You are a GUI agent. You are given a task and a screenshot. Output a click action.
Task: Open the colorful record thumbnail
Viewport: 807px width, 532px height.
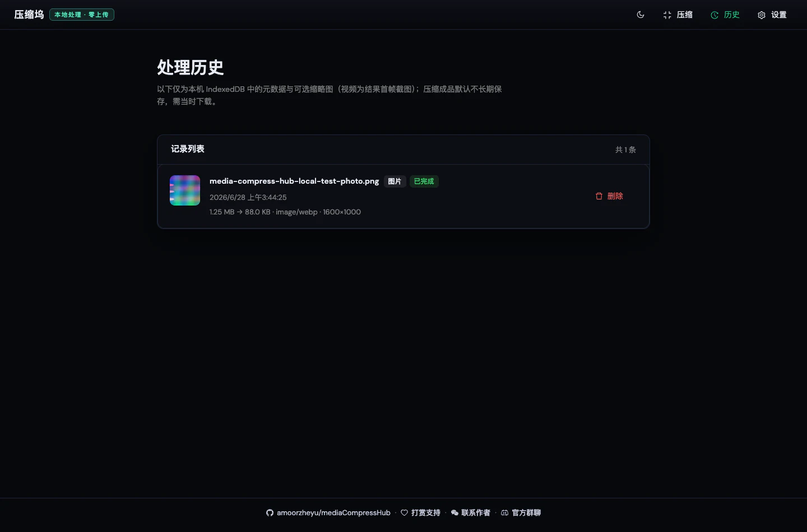tap(185, 190)
